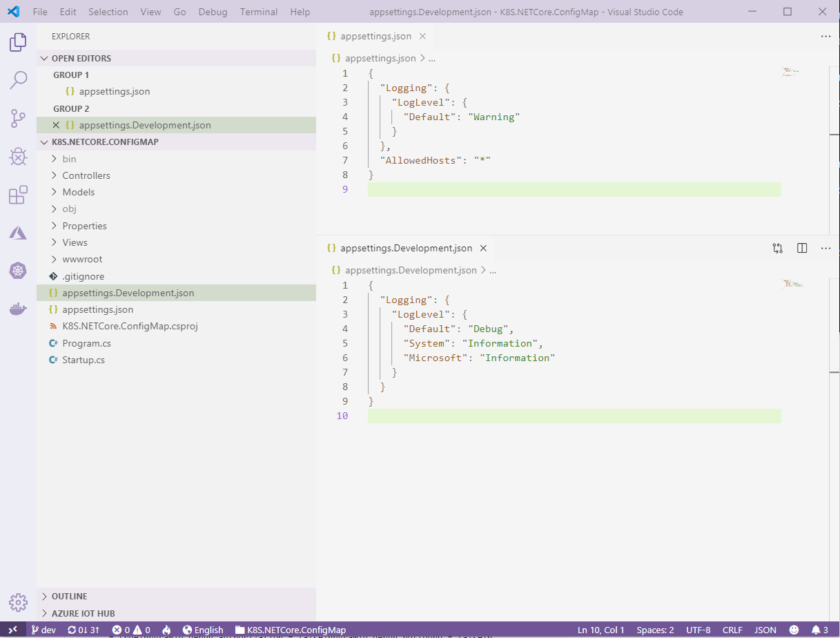Open problems panel via errors and warnings count

[x=131, y=630]
